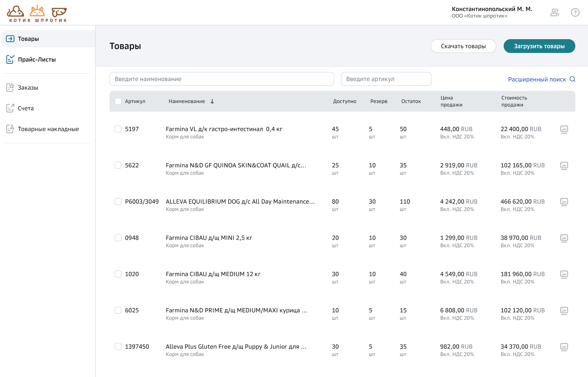Click the price 448,00 RUB

click(x=456, y=129)
